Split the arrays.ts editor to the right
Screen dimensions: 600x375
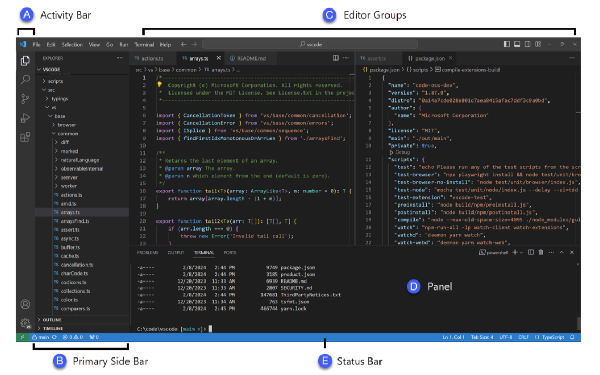pos(336,58)
